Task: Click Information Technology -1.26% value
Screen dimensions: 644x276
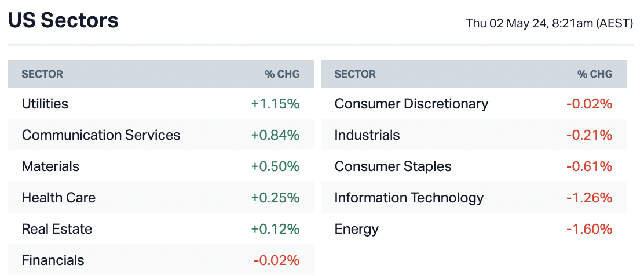Action: click(x=589, y=198)
